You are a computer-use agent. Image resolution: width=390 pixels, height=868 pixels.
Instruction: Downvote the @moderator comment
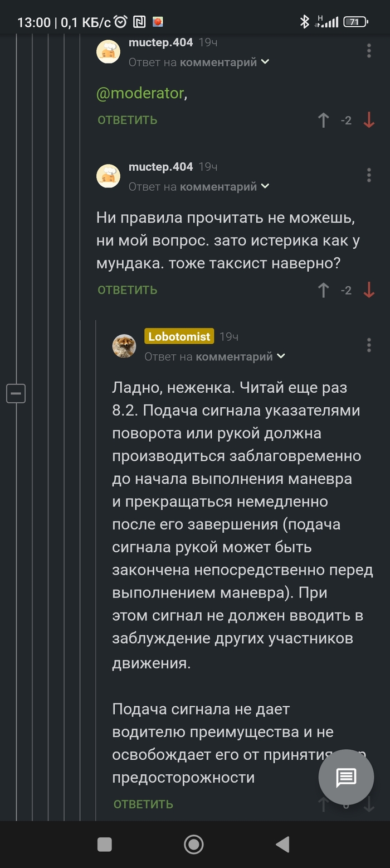click(369, 120)
